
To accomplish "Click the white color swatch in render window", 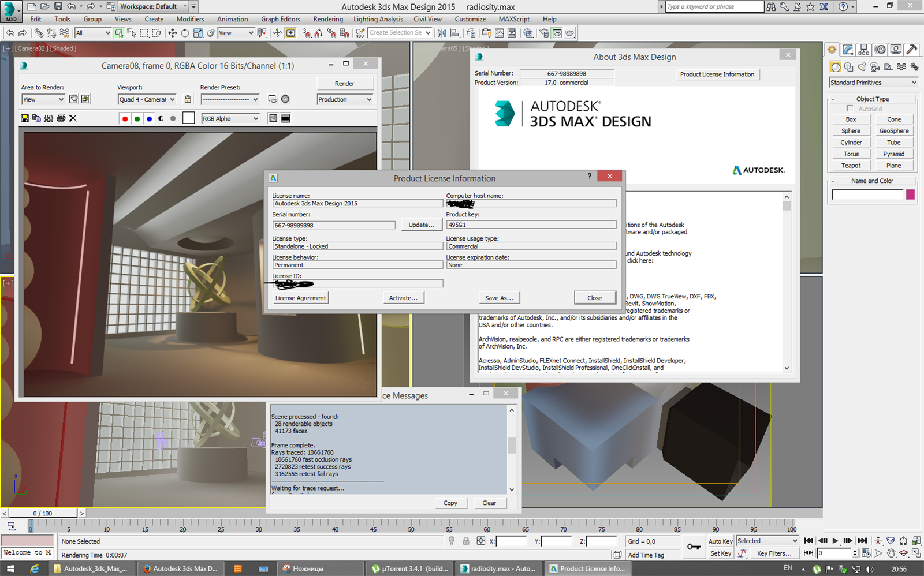I will (188, 118).
